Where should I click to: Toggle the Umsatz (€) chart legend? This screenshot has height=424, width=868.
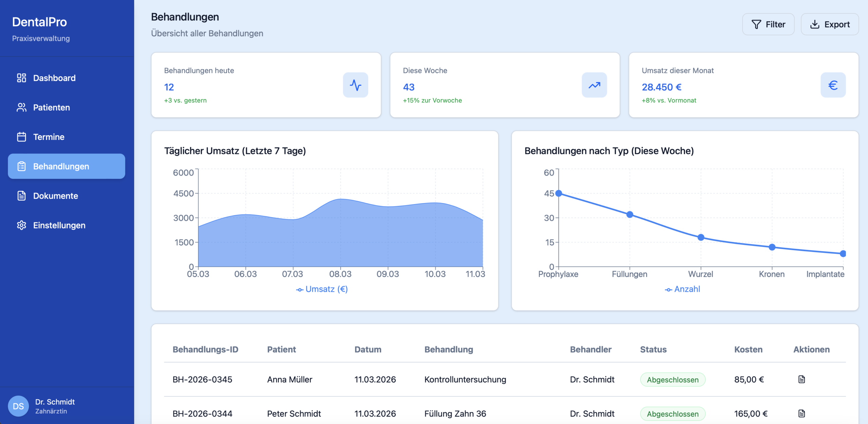click(322, 289)
